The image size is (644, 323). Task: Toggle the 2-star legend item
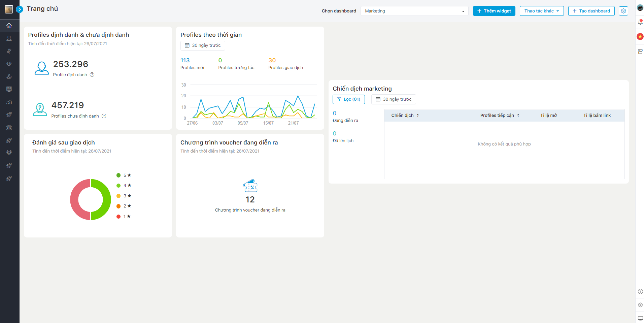(x=124, y=206)
